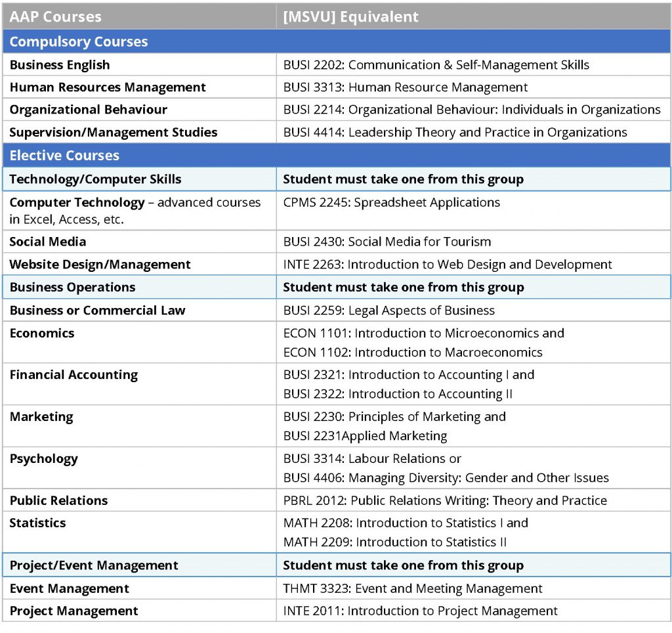Click the AAP Courses column header
The height and width of the screenshot is (633, 672).
coord(56,16)
